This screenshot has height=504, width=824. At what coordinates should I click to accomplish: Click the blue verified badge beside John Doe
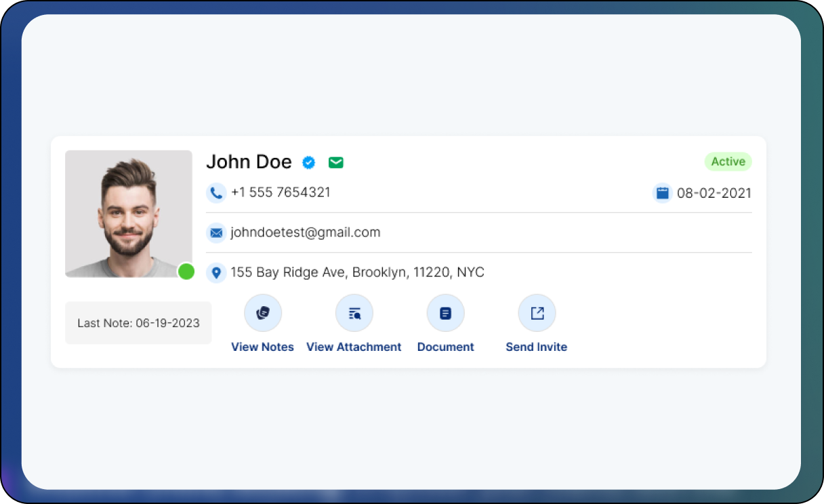[309, 163]
